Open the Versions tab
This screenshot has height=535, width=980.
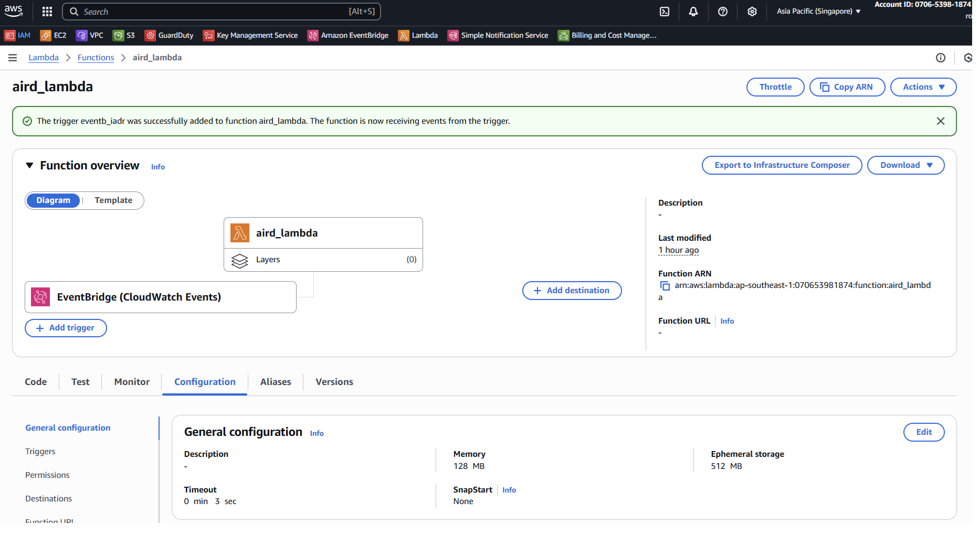coord(334,382)
